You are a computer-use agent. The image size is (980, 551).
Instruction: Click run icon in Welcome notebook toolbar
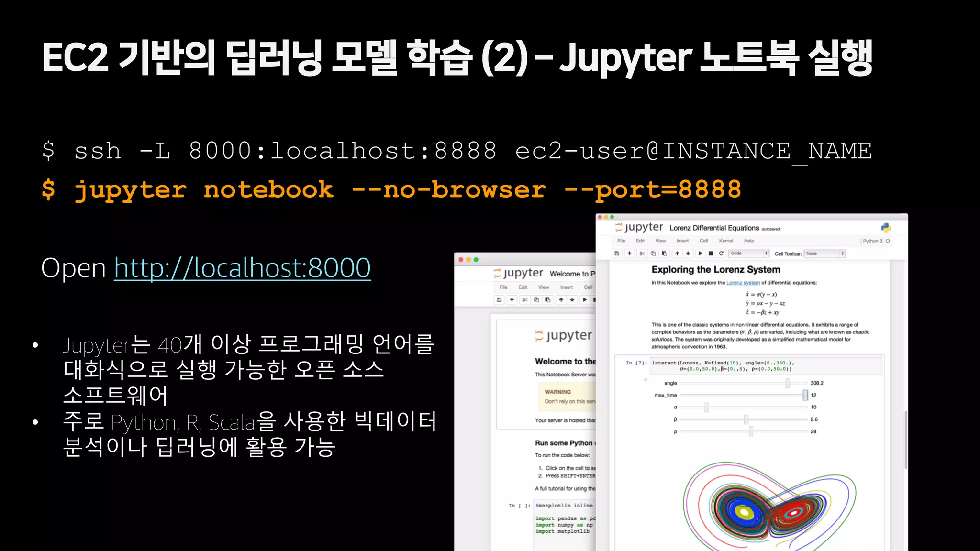tap(585, 300)
